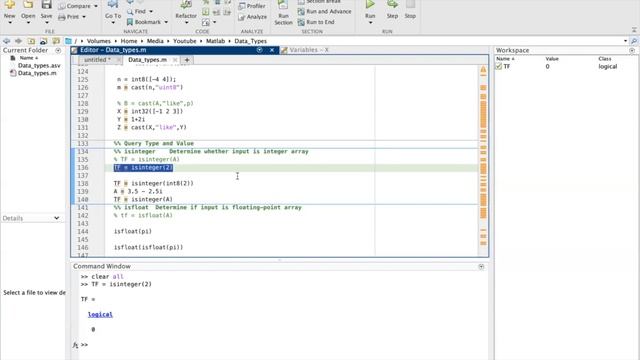
Task: Select Home in the address path
Action: 129,41
